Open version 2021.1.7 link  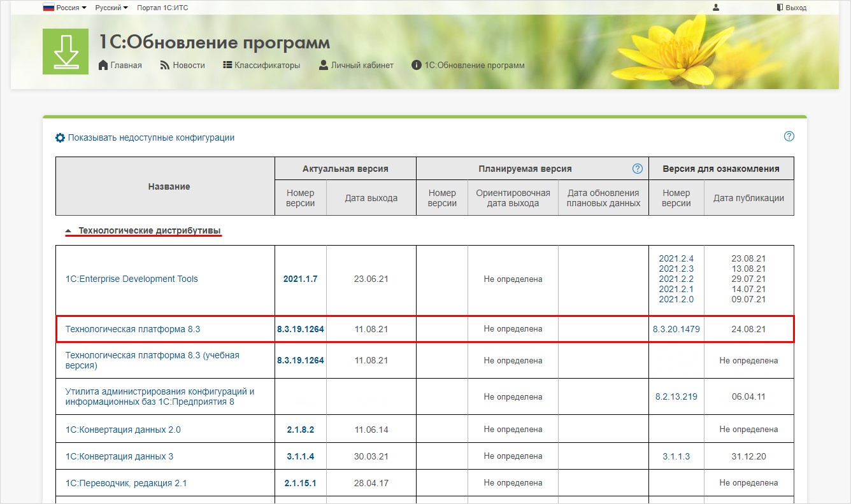(300, 279)
